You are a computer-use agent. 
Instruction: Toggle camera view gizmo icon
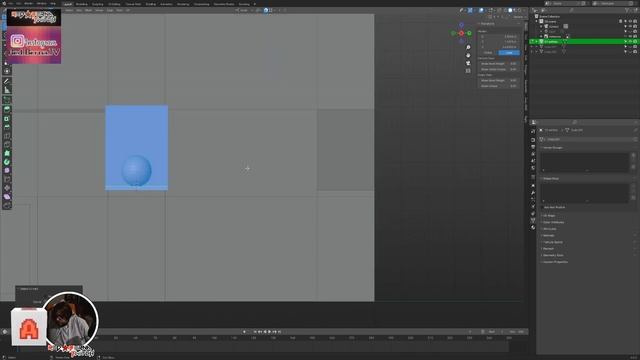coord(468,63)
